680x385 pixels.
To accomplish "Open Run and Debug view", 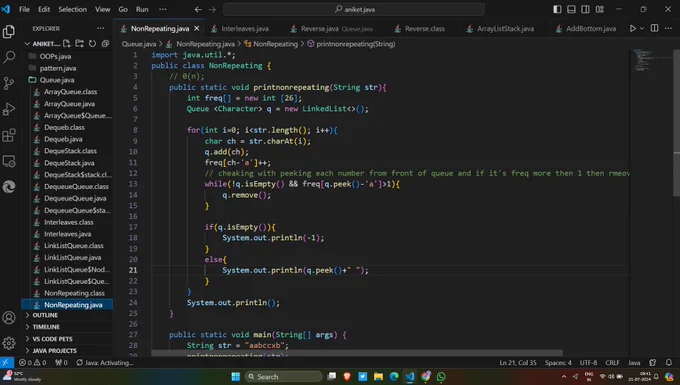I will [9, 109].
